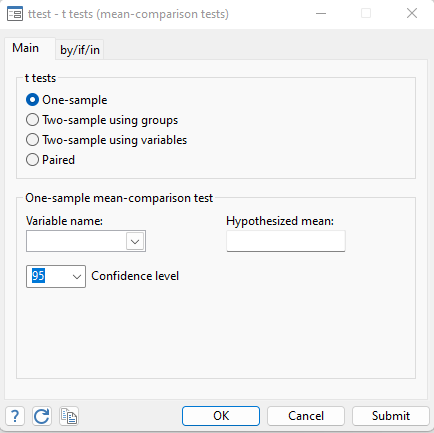Copy command using the clipboard icon
Screen dimensions: 434x433
[69, 416]
